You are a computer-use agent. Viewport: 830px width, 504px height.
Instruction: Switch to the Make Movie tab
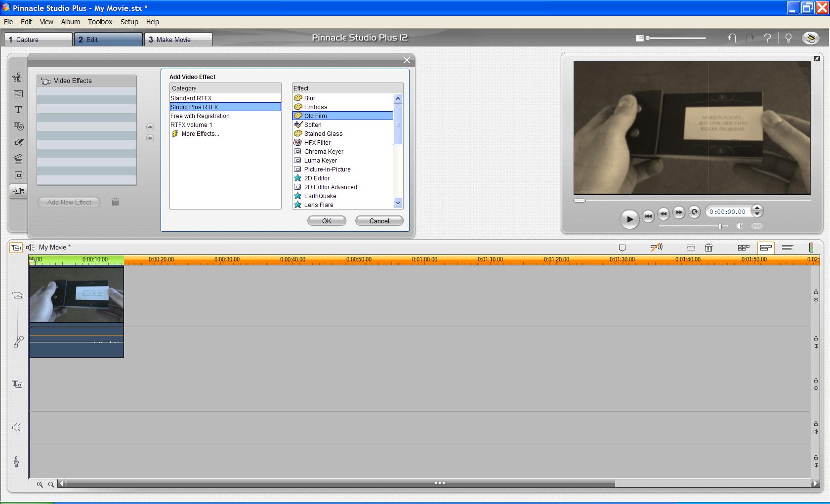pos(178,40)
